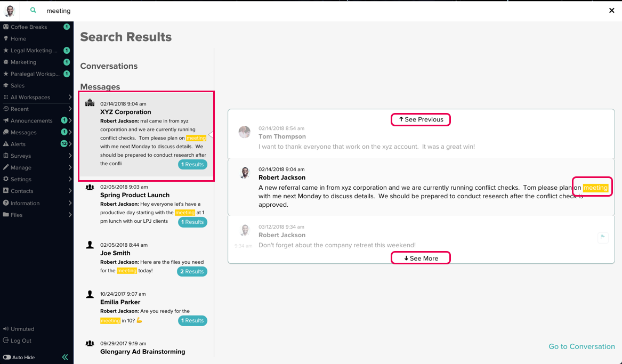The height and width of the screenshot is (364, 622).
Task: Expand the Surveys submenu arrow
Action: tap(70, 156)
